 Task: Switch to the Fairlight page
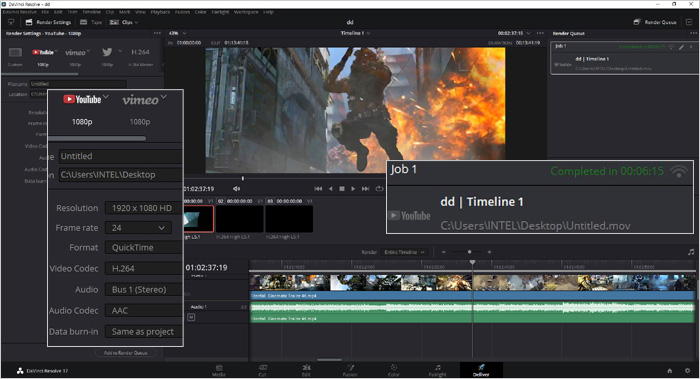(x=438, y=370)
